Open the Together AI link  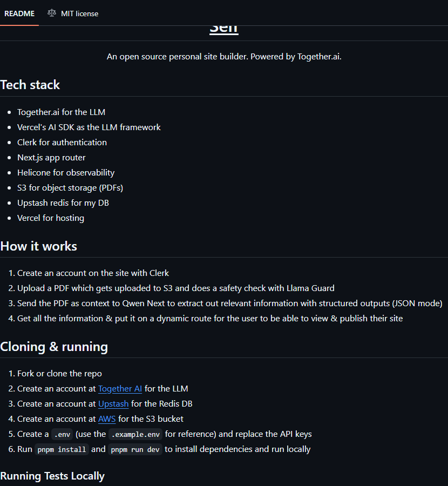[x=120, y=389]
